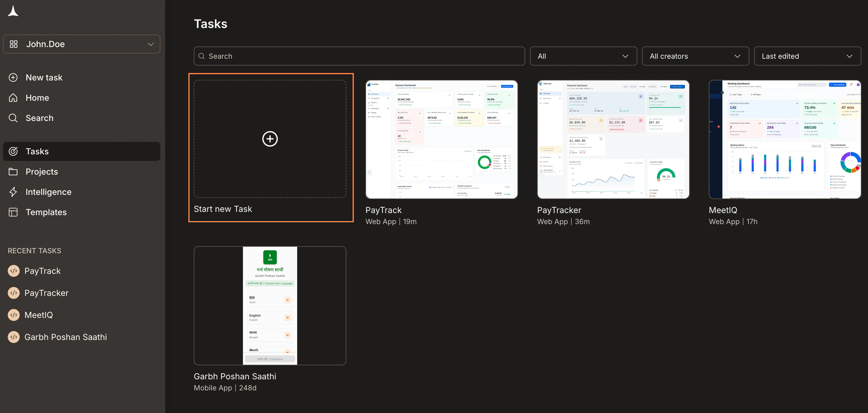Open the New task sidebar item
This screenshot has width=868, height=413.
coord(82,77)
